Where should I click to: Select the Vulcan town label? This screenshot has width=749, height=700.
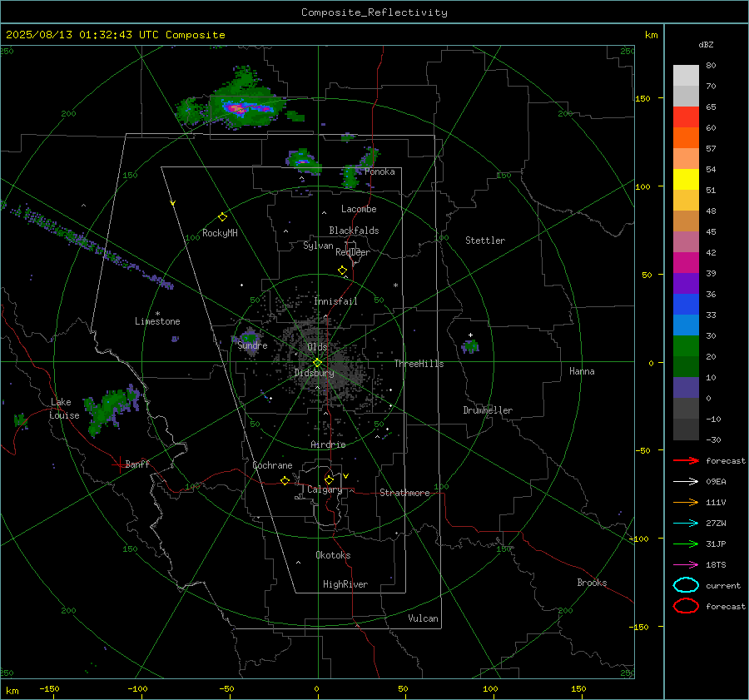click(x=423, y=618)
